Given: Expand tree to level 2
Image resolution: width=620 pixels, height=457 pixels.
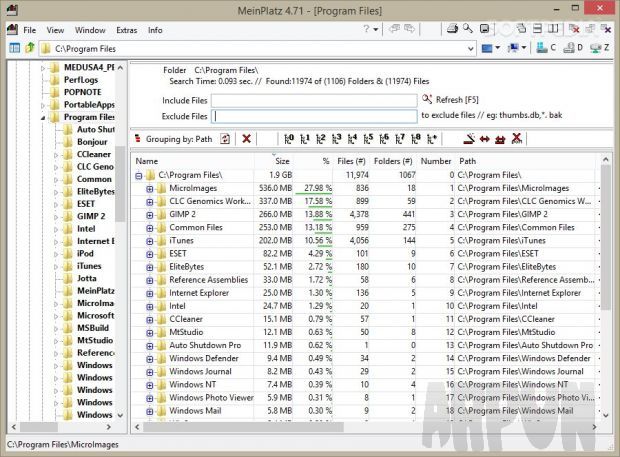Looking at the screenshot, I should coord(321,139).
